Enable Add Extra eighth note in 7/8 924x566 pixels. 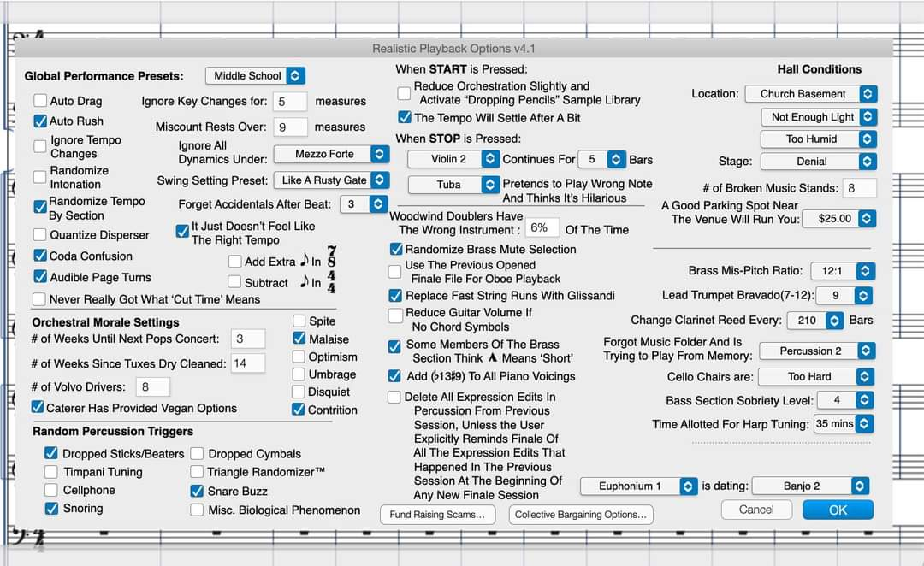pos(235,262)
